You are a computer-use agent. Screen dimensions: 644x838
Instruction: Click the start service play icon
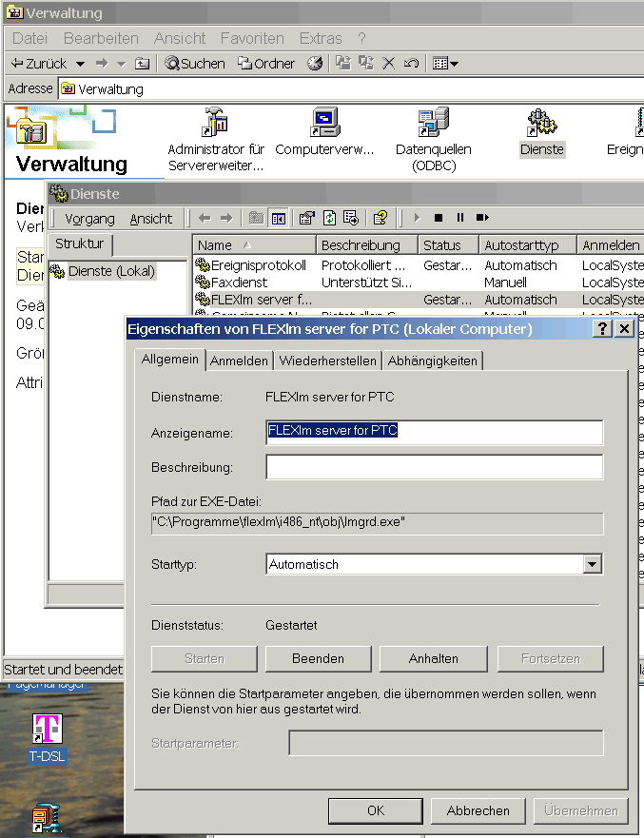tap(417, 218)
